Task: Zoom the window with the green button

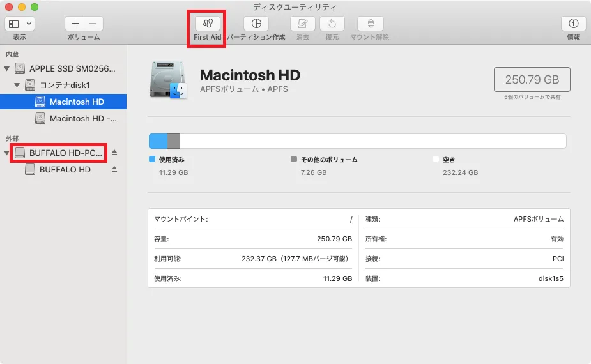Action: coord(35,7)
